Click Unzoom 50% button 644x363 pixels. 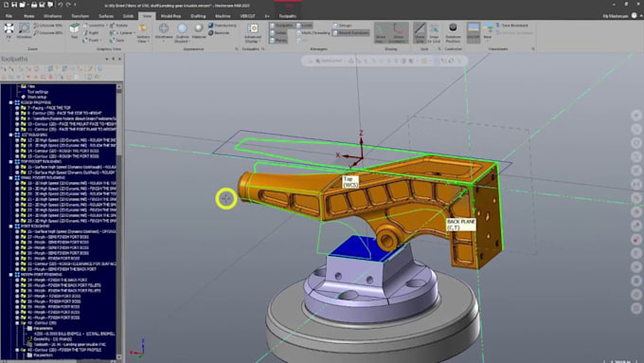tap(48, 26)
